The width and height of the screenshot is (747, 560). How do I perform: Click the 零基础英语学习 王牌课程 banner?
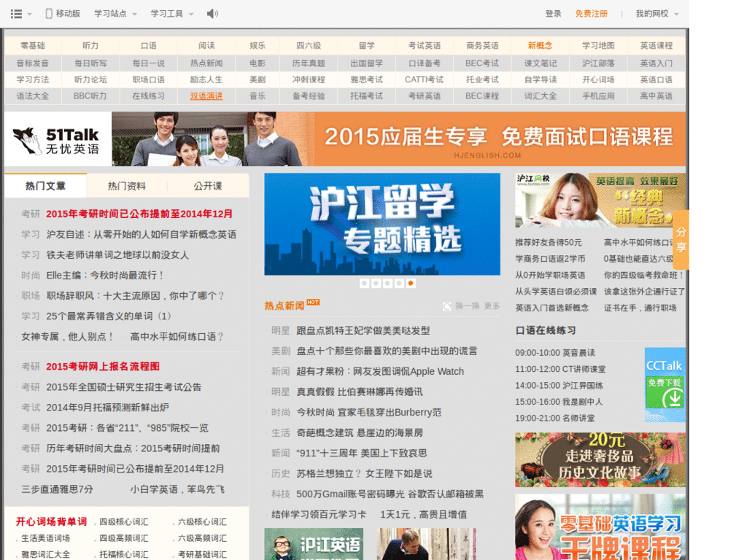[x=600, y=527]
